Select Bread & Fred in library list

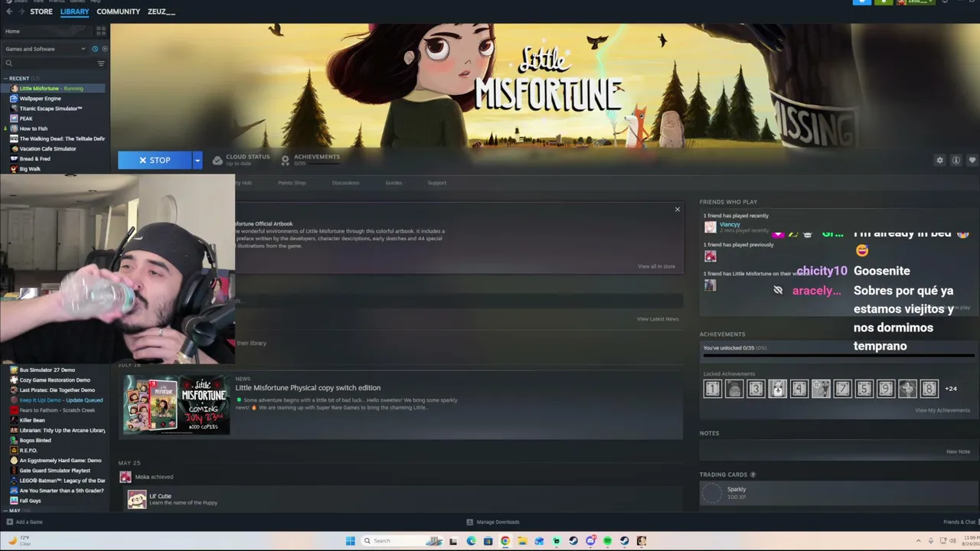coord(34,158)
